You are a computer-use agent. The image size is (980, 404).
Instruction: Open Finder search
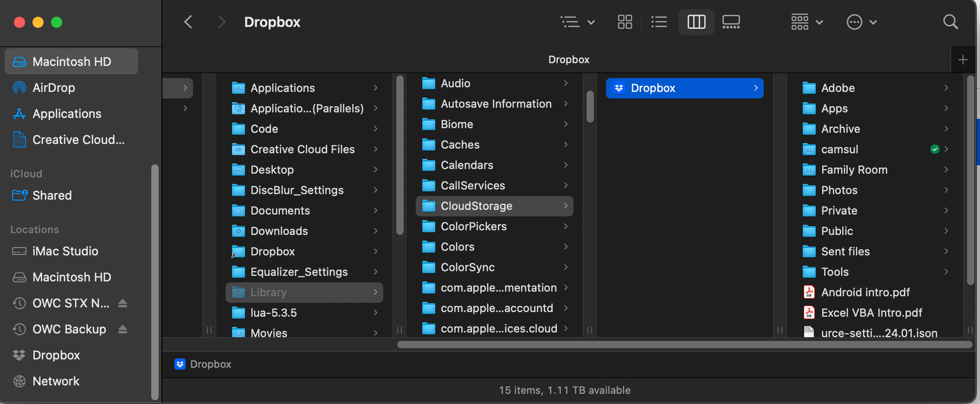(x=950, y=22)
